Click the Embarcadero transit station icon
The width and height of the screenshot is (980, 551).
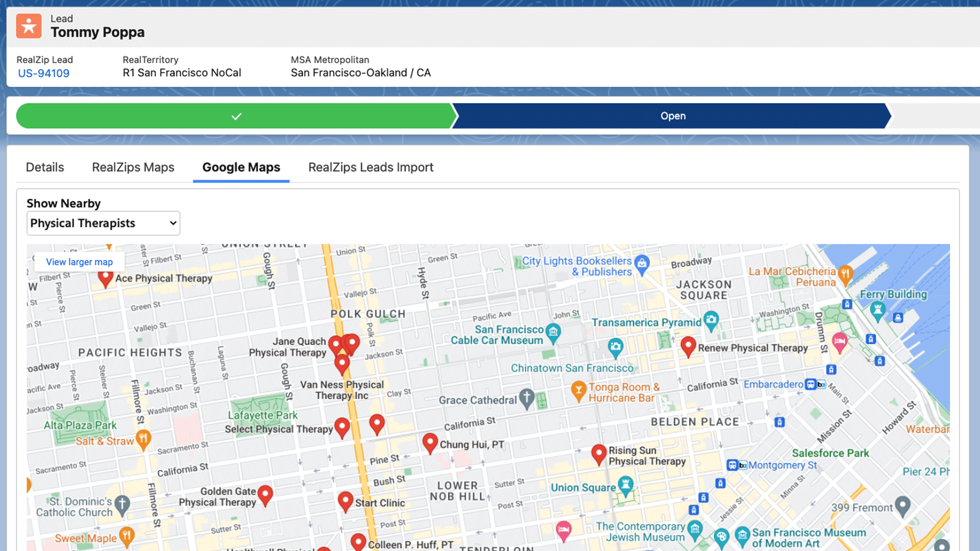(811, 384)
